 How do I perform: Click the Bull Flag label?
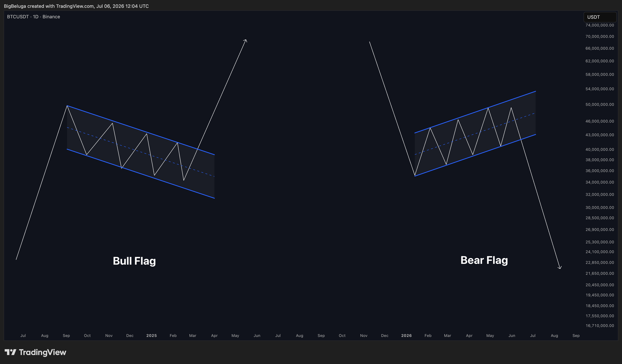tap(134, 261)
